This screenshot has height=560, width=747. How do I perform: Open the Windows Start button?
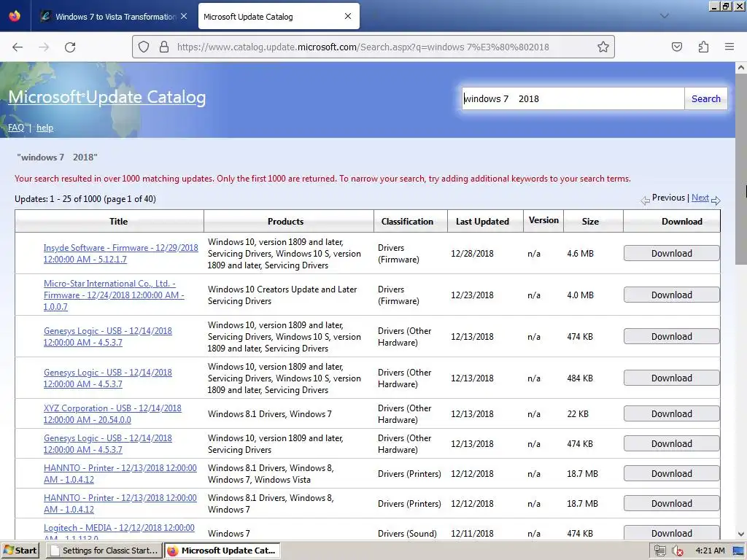[x=20, y=551]
